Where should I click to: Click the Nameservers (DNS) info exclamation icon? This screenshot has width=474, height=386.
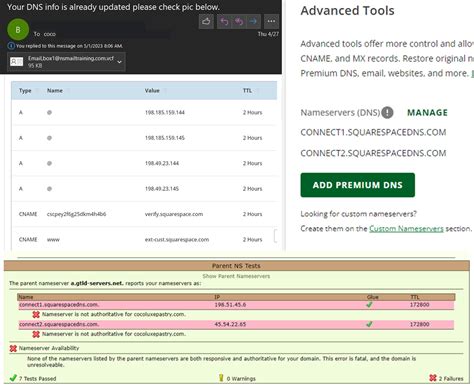click(387, 113)
